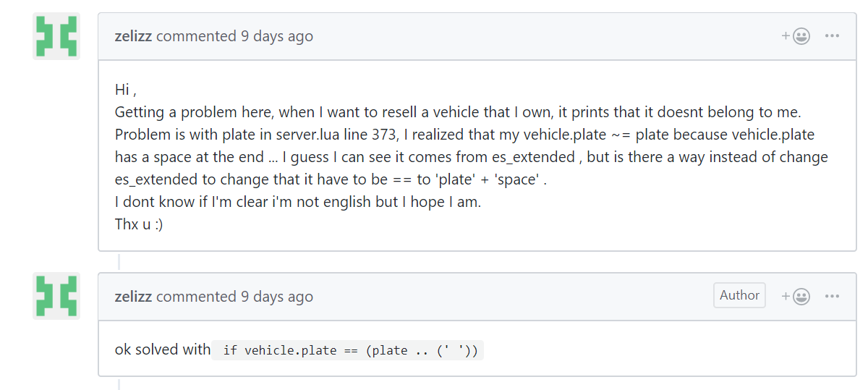Click the line starting "has a space at the end"
Screen dimensions: 868x390
click(x=471, y=158)
